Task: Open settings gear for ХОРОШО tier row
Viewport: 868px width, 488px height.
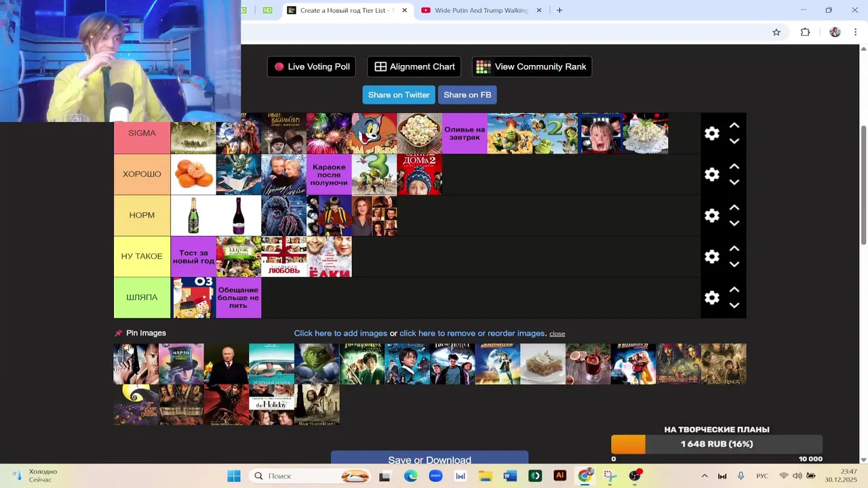Action: pos(711,174)
